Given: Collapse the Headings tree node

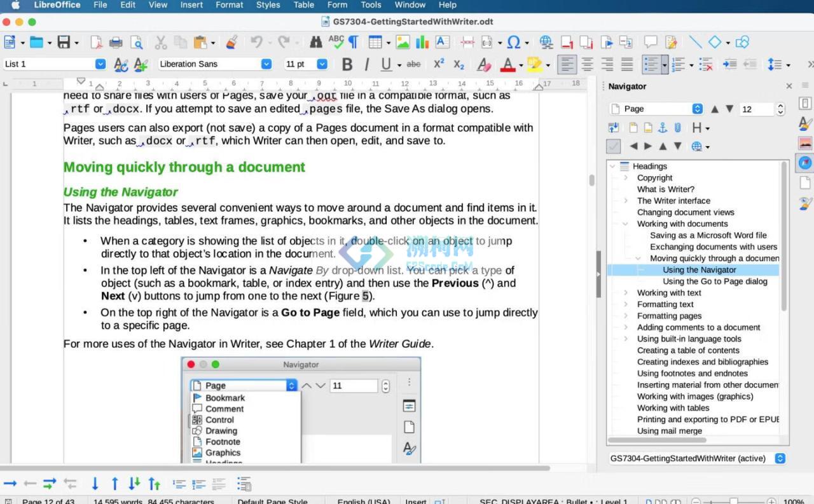Looking at the screenshot, I should 612,167.
